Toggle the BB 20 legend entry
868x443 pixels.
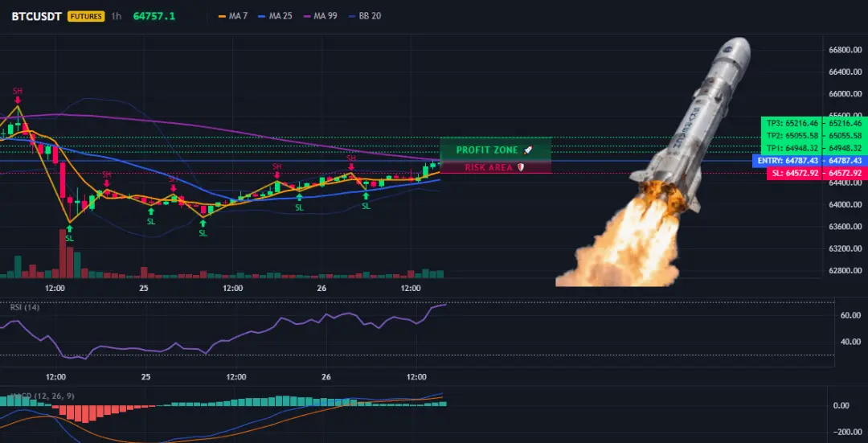[x=364, y=16]
